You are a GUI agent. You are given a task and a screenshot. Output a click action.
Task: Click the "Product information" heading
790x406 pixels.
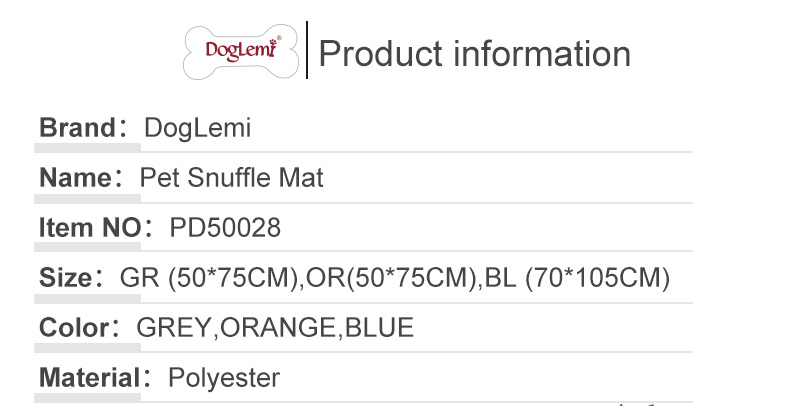pyautogui.click(x=474, y=53)
